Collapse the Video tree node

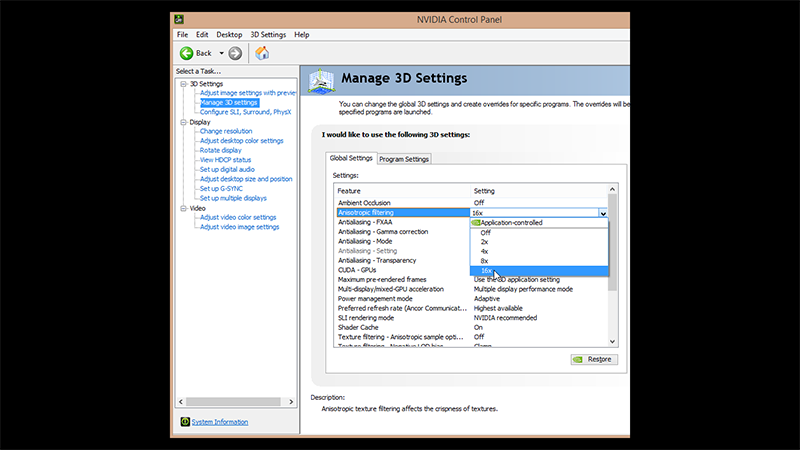pos(183,208)
